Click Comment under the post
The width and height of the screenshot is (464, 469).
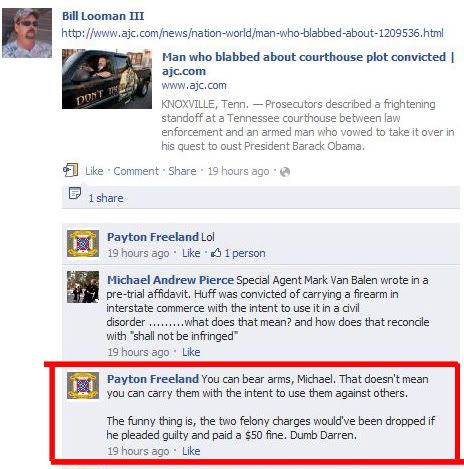coord(136,171)
